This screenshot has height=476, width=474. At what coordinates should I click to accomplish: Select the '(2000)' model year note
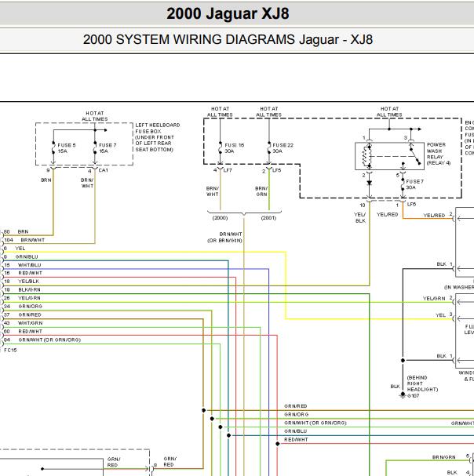tap(220, 218)
